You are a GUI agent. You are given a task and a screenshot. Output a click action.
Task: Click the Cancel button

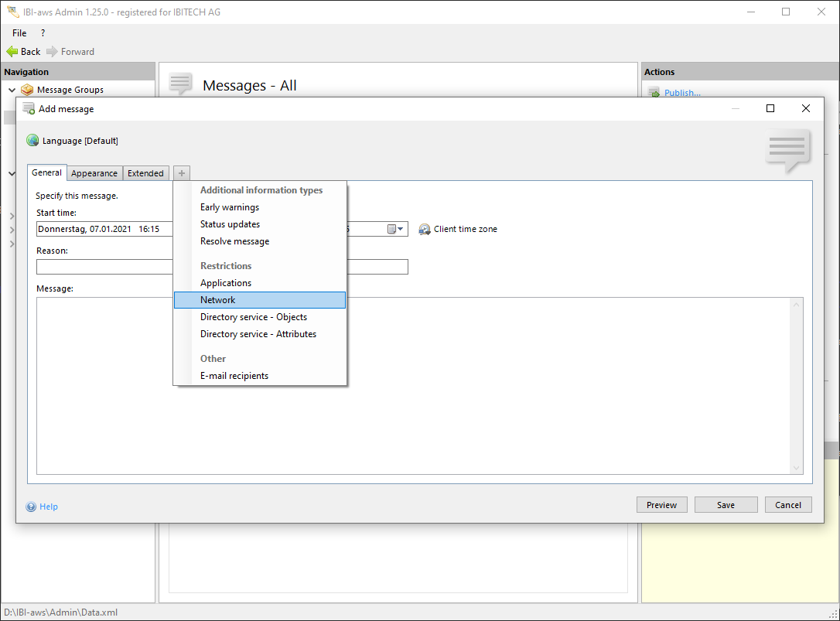tap(788, 505)
